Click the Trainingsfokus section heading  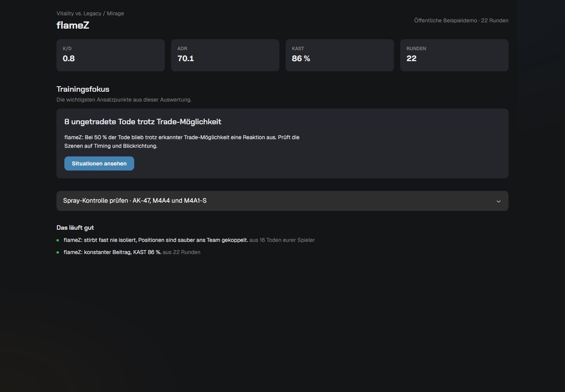click(83, 89)
